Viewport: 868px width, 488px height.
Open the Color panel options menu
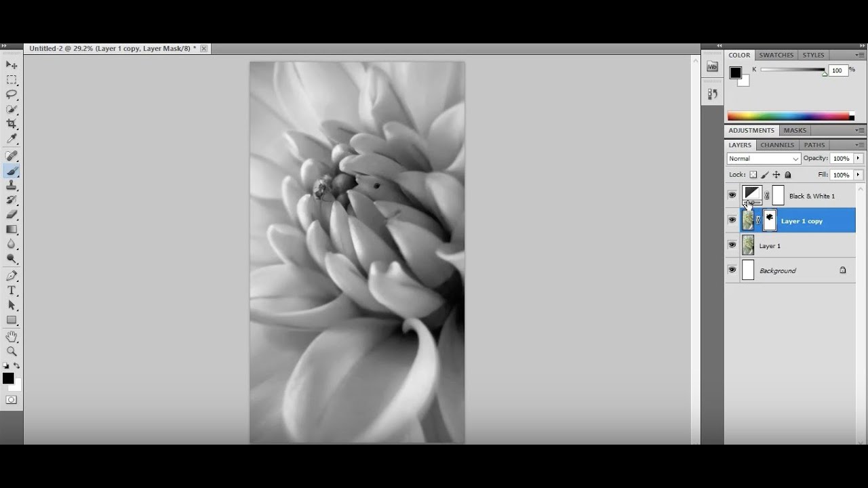(x=860, y=55)
